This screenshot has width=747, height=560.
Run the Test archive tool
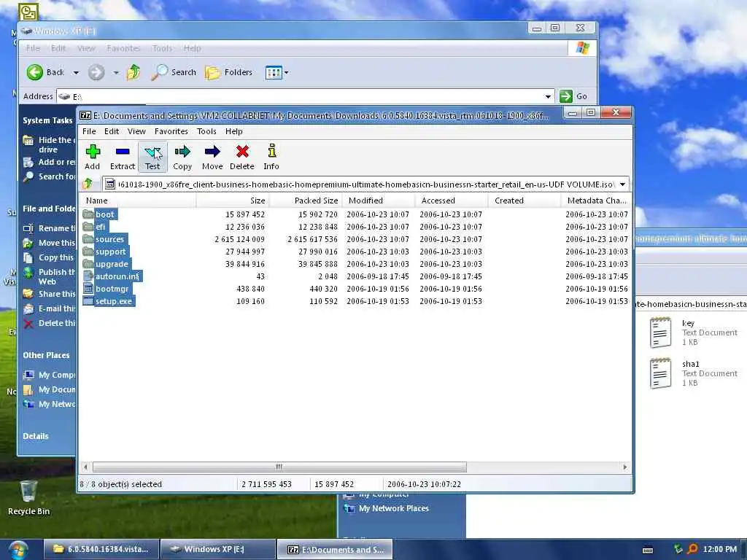pos(152,157)
